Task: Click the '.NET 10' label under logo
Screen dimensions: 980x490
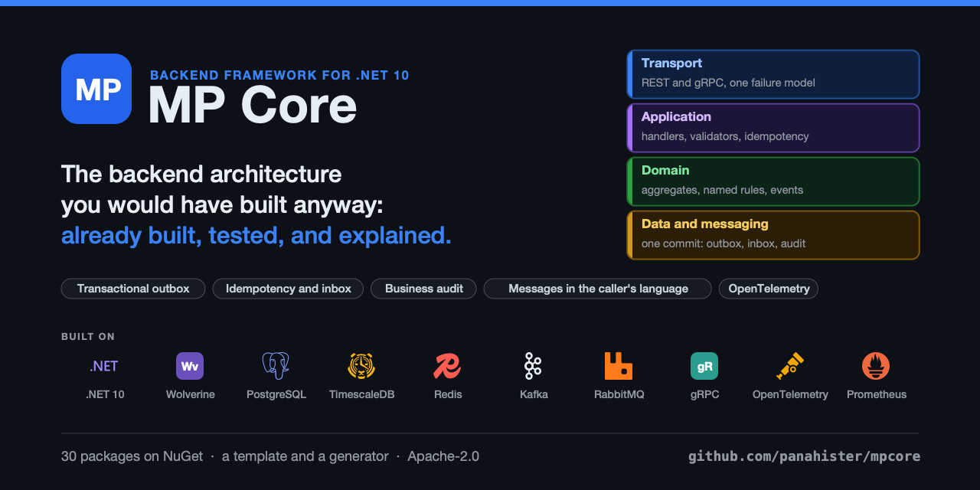Action: pos(105,395)
